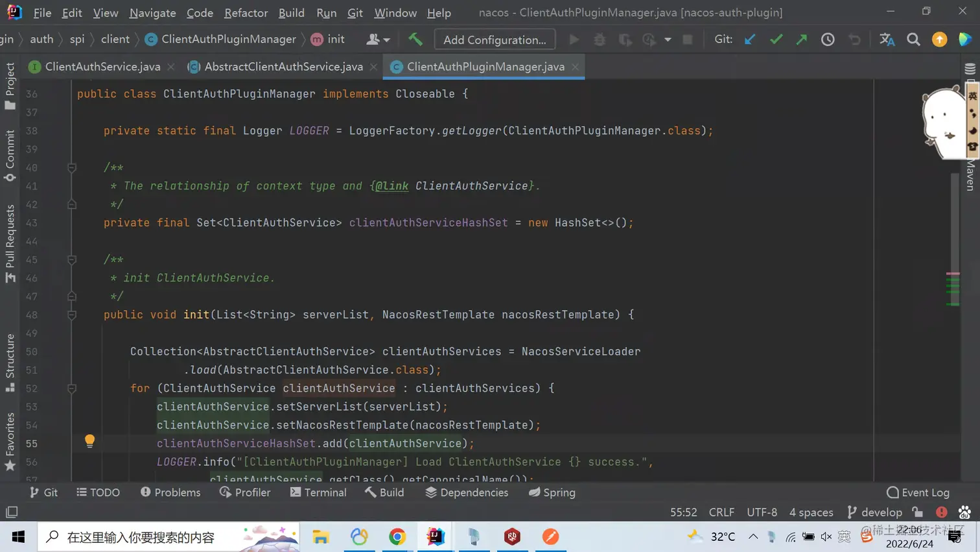Open the Refactor menu
Image resolution: width=980 pixels, height=552 pixels.
(x=246, y=12)
